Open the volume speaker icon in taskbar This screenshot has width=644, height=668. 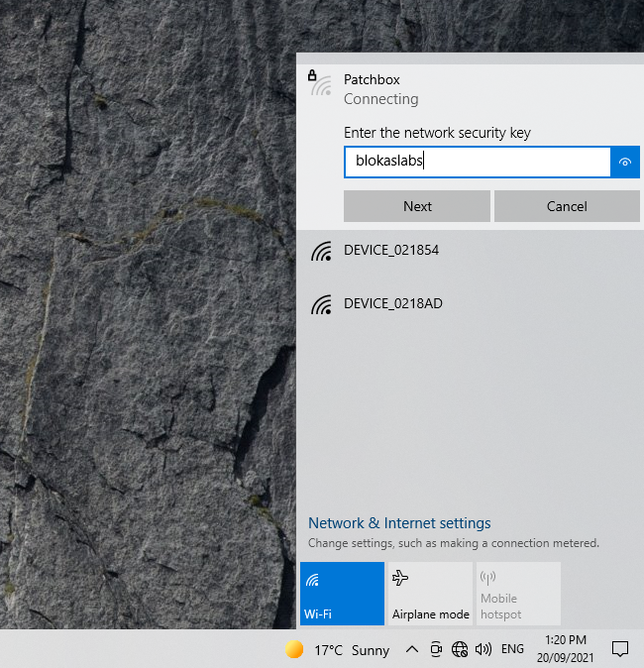[x=483, y=649]
